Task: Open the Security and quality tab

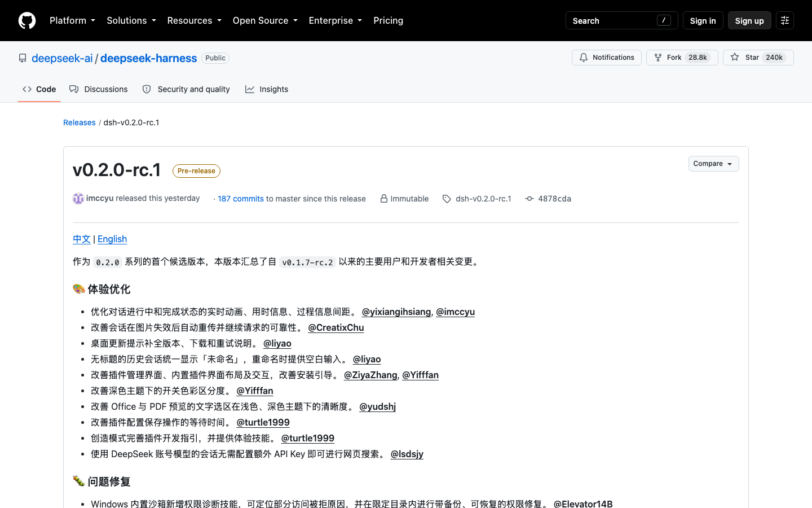Action: pos(186,89)
